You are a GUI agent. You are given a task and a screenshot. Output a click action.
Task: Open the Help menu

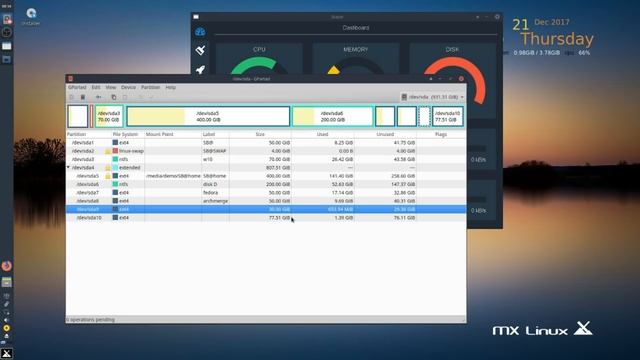click(x=170, y=87)
